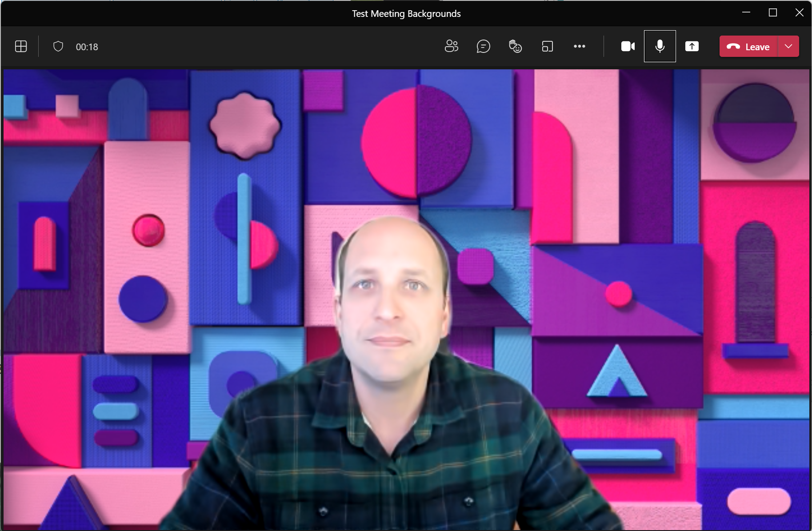The image size is (812, 531).
Task: Share content with the upload arrow icon
Action: coord(692,46)
